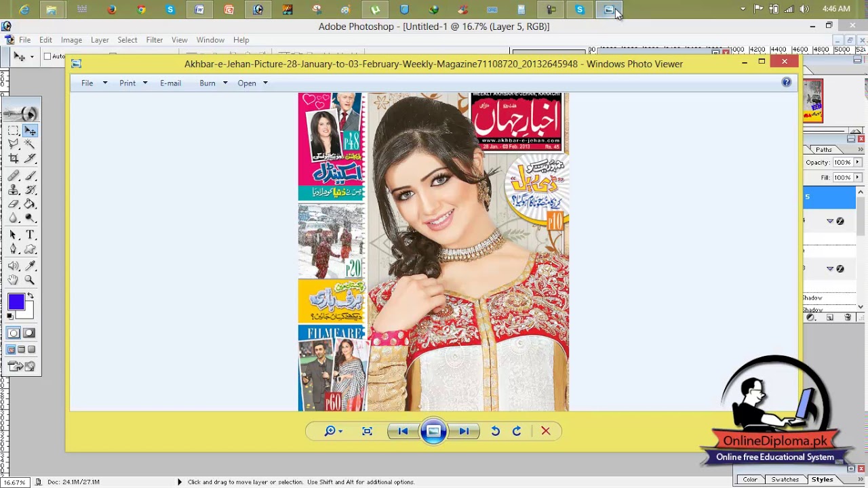
Task: Rotate image counterclockwise in Photo Viewer
Action: tap(495, 431)
